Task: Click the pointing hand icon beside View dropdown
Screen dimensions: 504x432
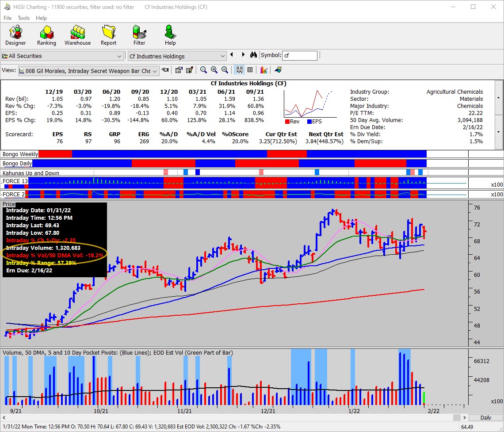Action: [165, 70]
